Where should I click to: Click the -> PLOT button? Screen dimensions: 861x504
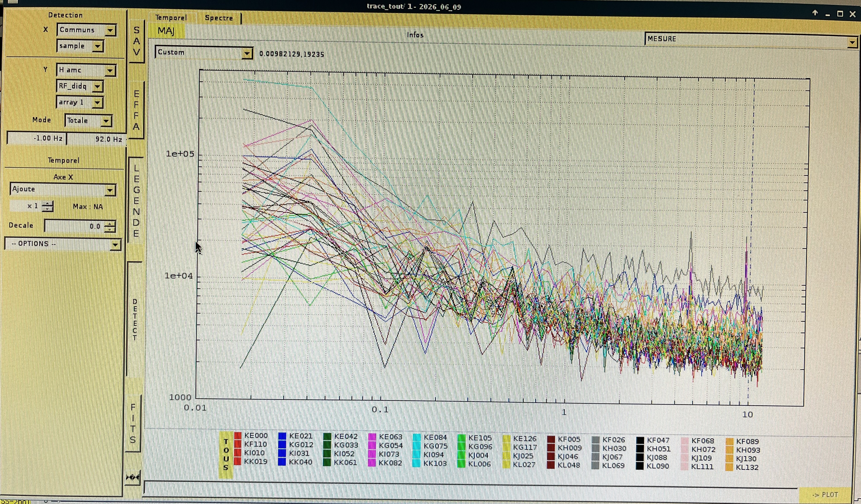pos(825,495)
